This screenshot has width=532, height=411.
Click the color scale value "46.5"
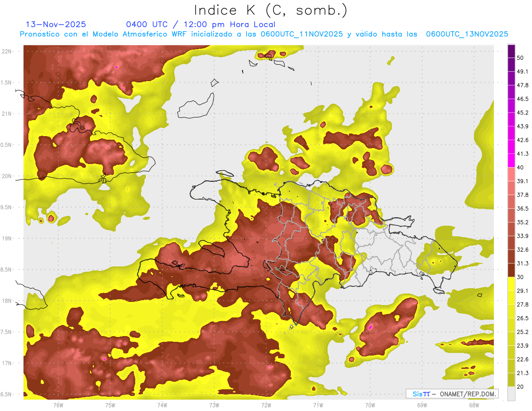point(523,99)
